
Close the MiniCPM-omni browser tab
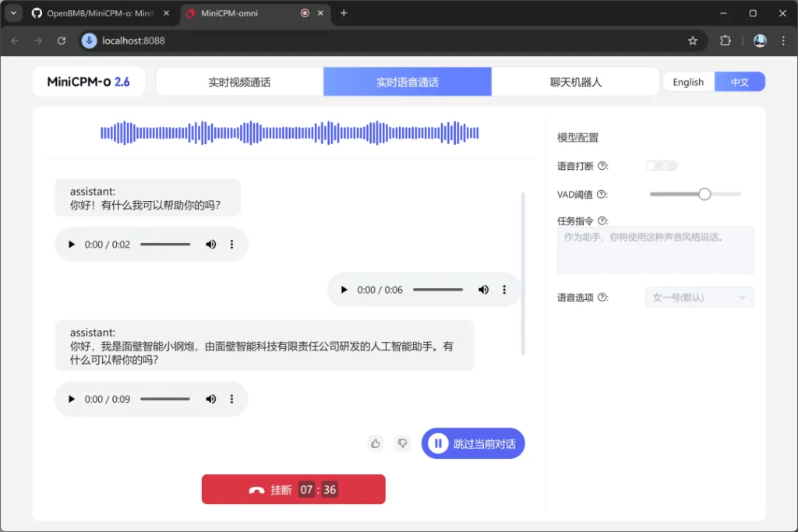[320, 13]
